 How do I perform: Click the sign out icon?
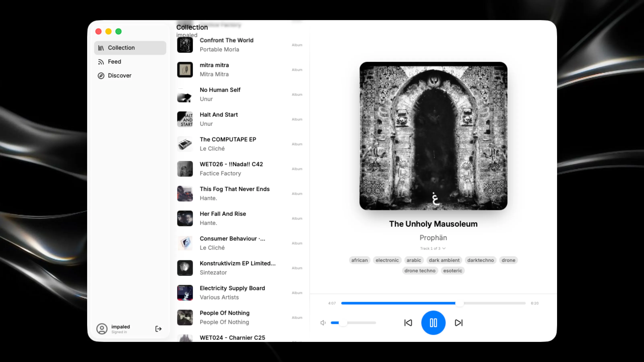(x=158, y=329)
